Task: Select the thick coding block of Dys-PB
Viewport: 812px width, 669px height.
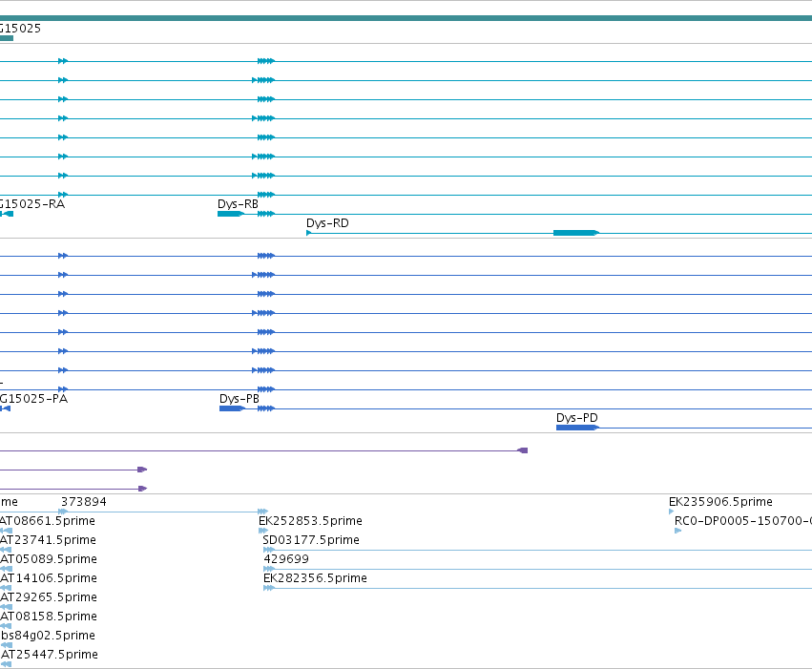Action: click(232, 408)
